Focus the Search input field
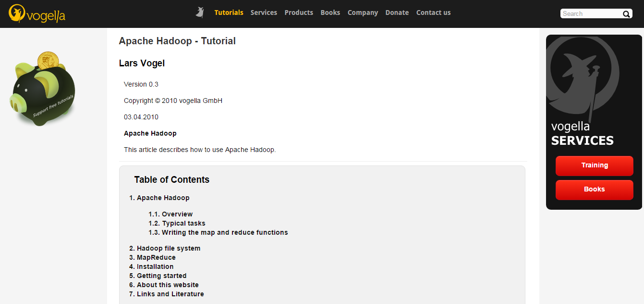 [x=591, y=14]
